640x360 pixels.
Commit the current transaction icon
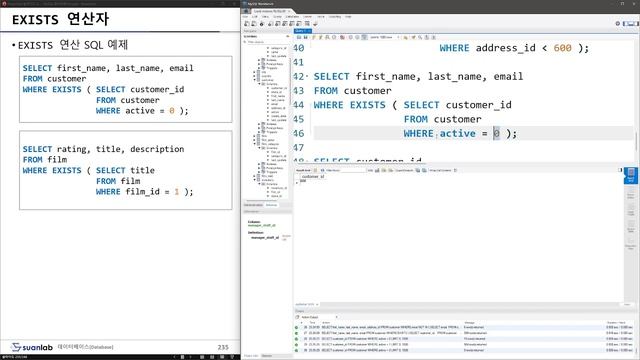(351, 37)
